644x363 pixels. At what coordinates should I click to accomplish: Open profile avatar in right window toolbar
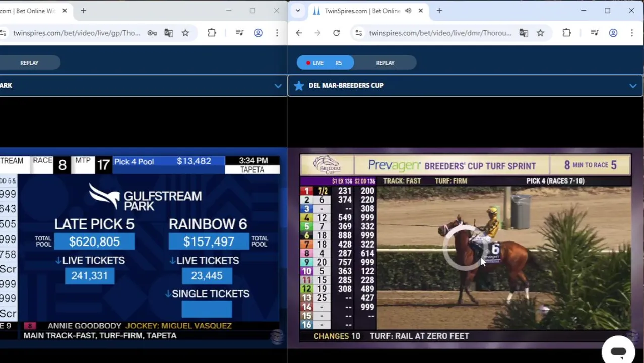tap(613, 33)
